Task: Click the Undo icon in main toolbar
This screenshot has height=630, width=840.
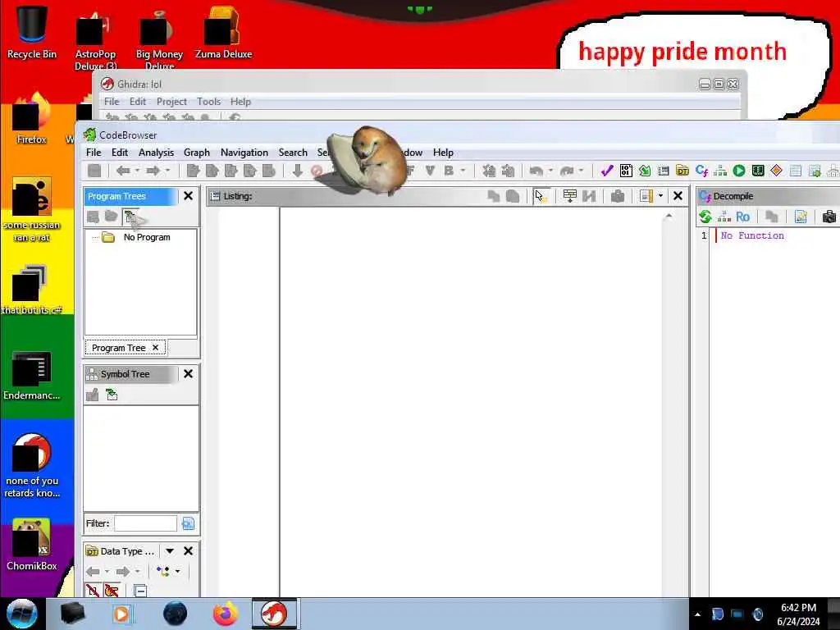Action: click(x=536, y=171)
